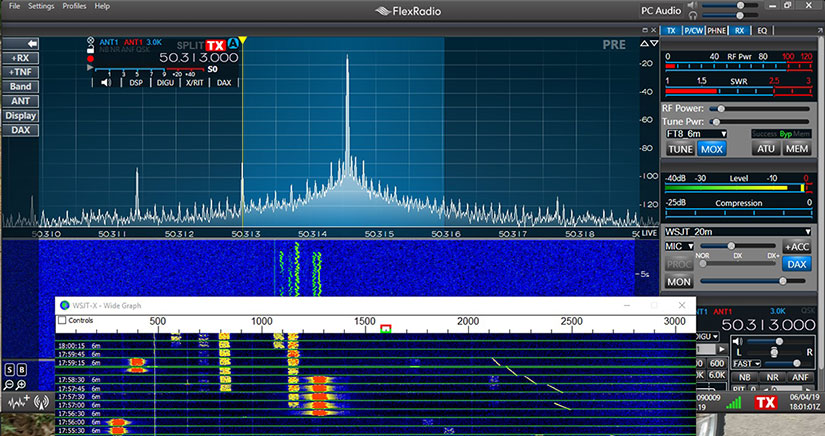Zoom out the panadapter with the minus magnifier
Image resolution: width=825 pixels, height=436 pixels.
point(8,386)
